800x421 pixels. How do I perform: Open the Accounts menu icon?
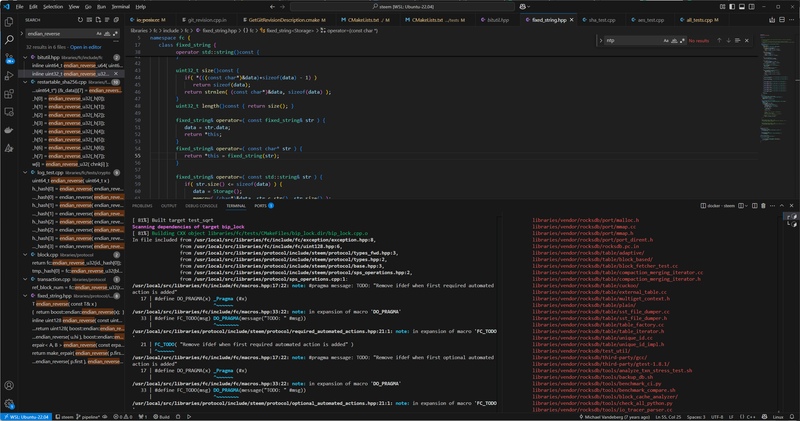click(9, 385)
